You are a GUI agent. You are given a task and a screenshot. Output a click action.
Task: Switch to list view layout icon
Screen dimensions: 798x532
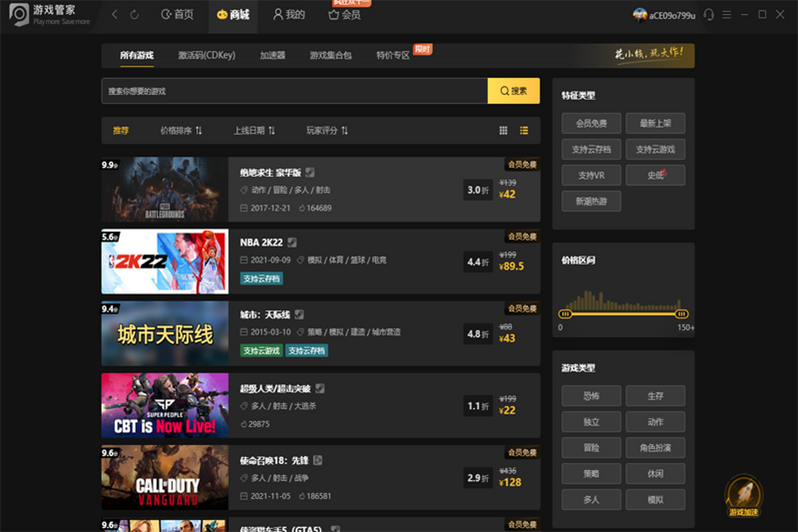[x=524, y=131]
